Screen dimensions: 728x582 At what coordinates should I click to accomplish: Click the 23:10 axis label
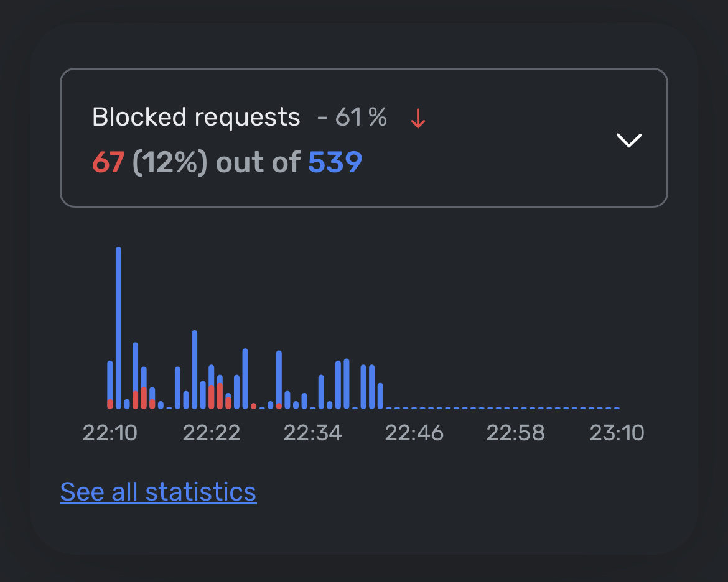pyautogui.click(x=617, y=432)
